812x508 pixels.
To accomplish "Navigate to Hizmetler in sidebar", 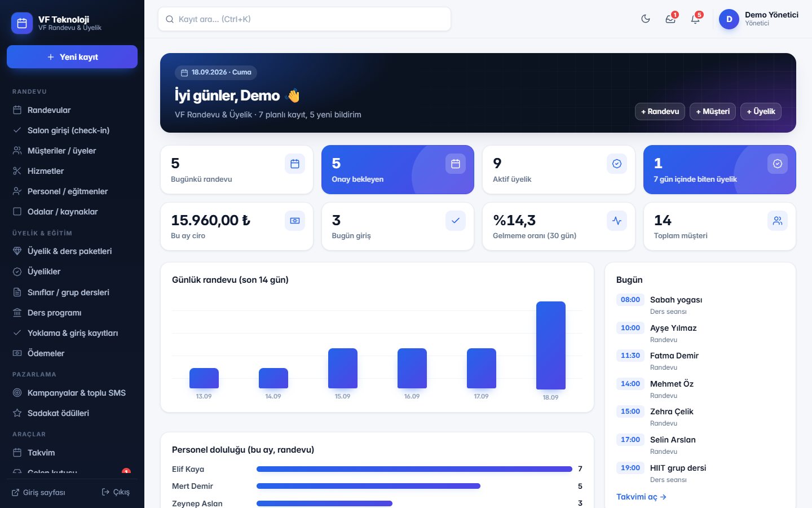I will click(72, 171).
